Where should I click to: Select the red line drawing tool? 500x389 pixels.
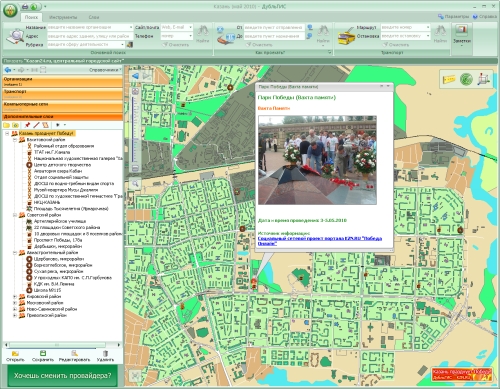[36, 125]
